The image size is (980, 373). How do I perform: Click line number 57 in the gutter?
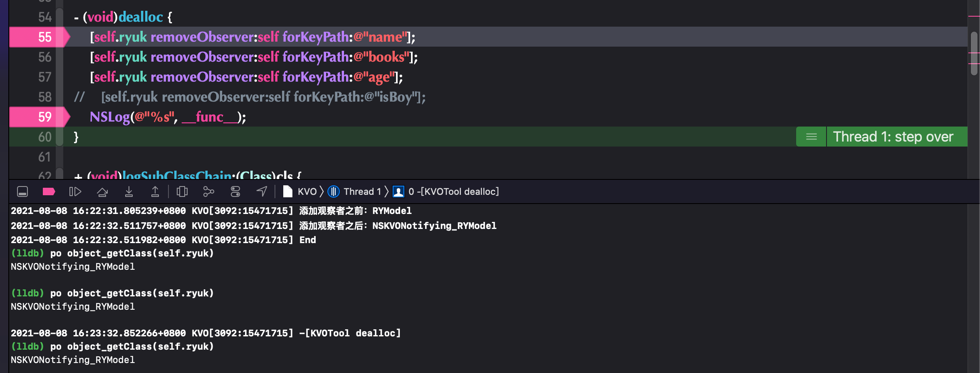pos(45,77)
